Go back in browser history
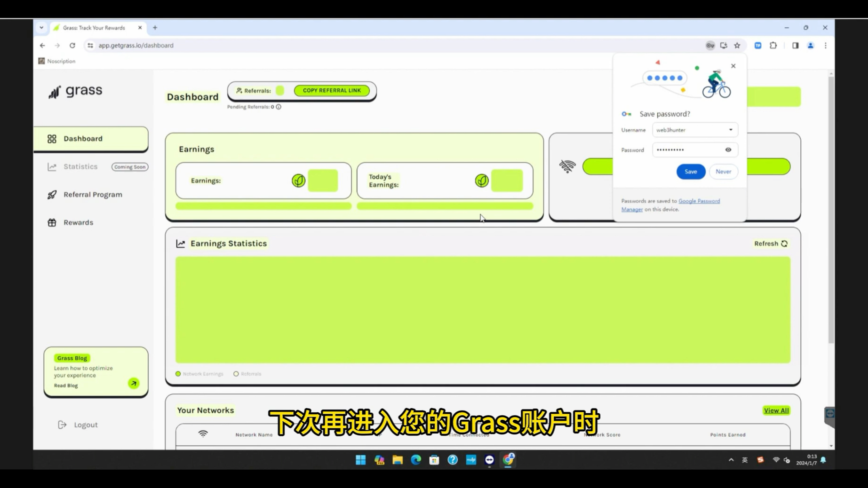This screenshot has height=488, width=868. point(42,46)
